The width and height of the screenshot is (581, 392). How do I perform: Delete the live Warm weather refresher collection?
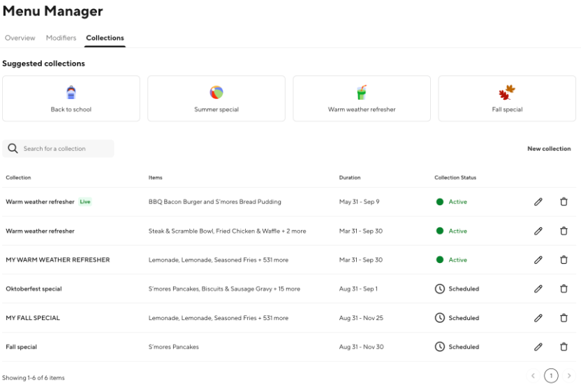564,202
